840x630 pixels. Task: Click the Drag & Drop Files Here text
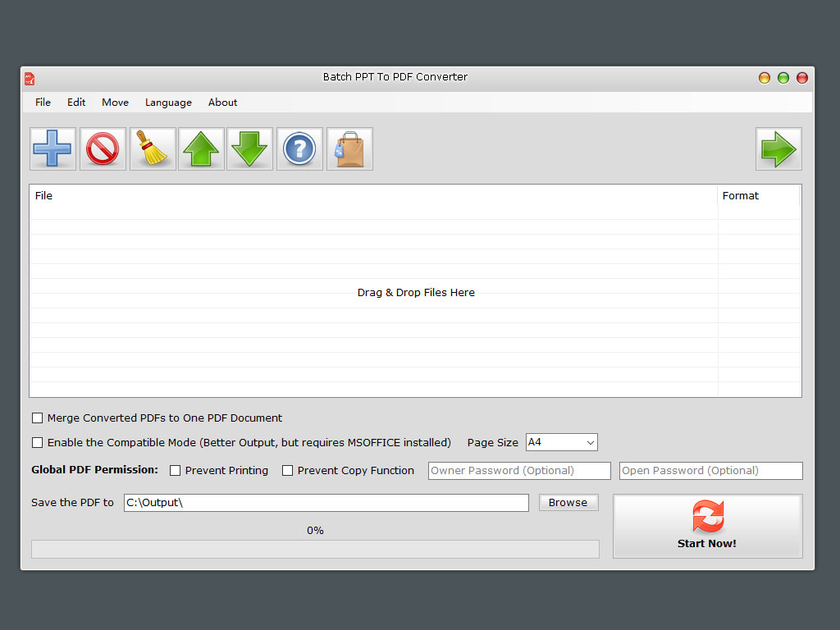coord(416,293)
